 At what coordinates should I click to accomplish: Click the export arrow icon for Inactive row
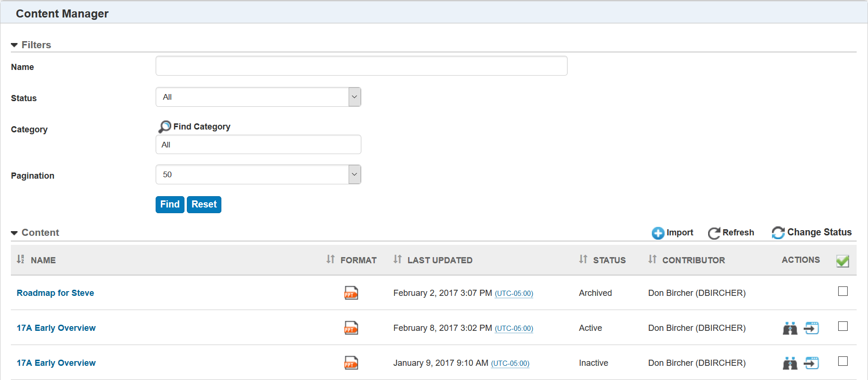(811, 363)
